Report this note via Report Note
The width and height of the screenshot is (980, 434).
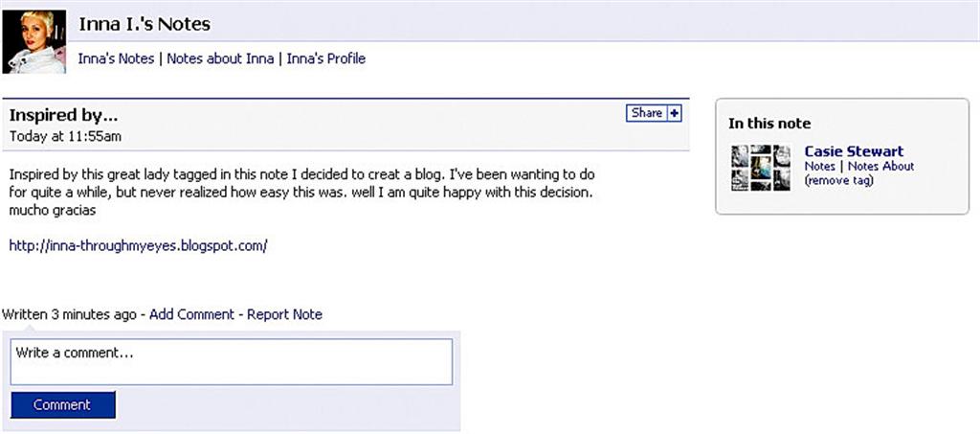[x=284, y=314]
